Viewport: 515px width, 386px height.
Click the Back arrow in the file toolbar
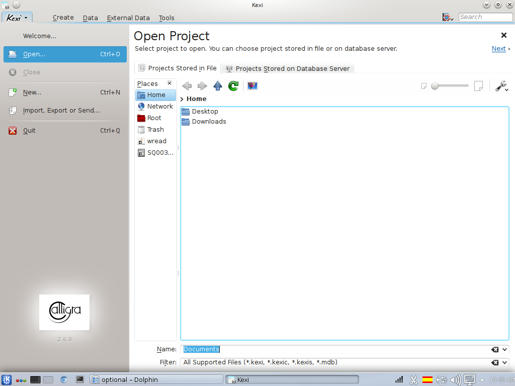click(x=187, y=86)
